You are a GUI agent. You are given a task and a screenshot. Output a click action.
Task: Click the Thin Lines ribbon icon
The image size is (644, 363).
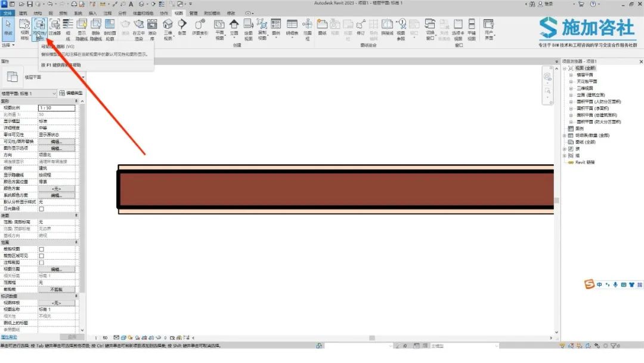click(x=67, y=27)
